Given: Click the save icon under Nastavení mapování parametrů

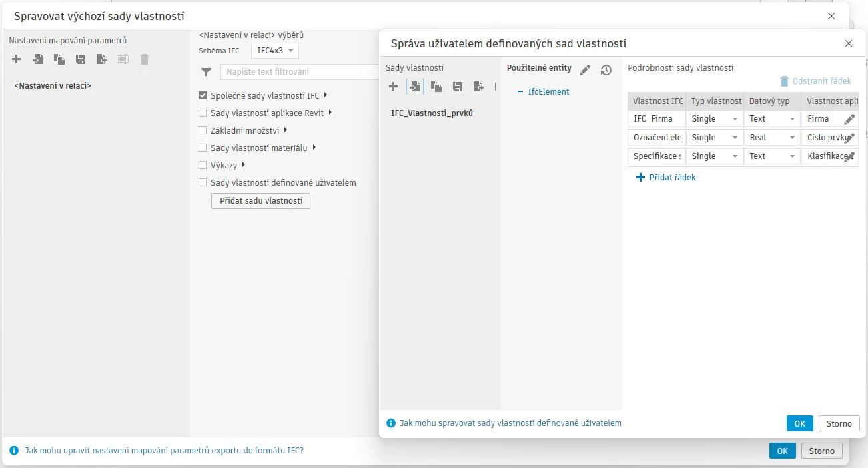Looking at the screenshot, I should [x=81, y=59].
